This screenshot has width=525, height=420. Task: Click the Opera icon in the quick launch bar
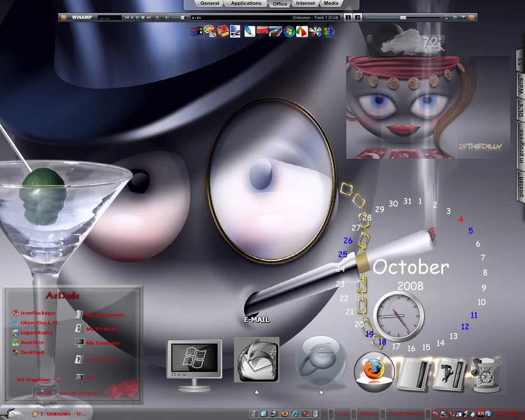click(x=305, y=414)
